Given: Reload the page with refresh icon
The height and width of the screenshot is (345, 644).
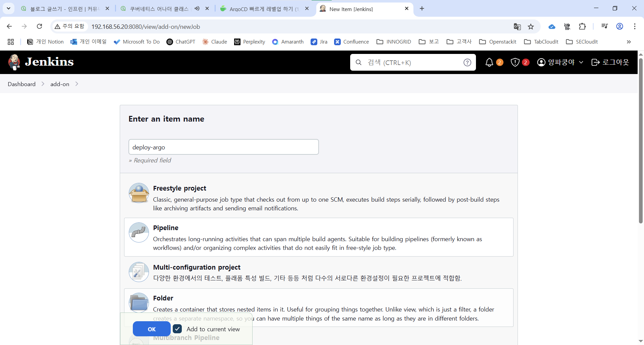Looking at the screenshot, I should (39, 26).
